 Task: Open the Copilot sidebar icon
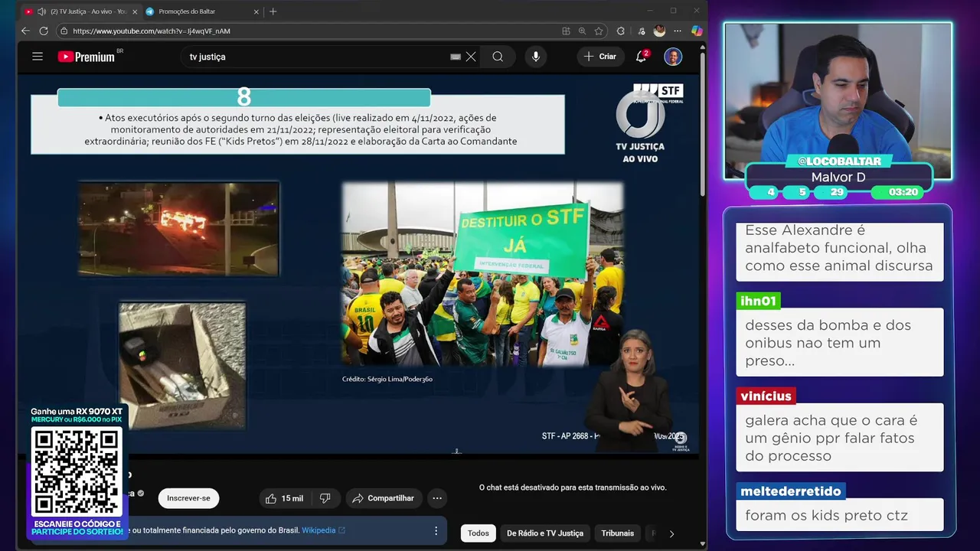pos(697,31)
